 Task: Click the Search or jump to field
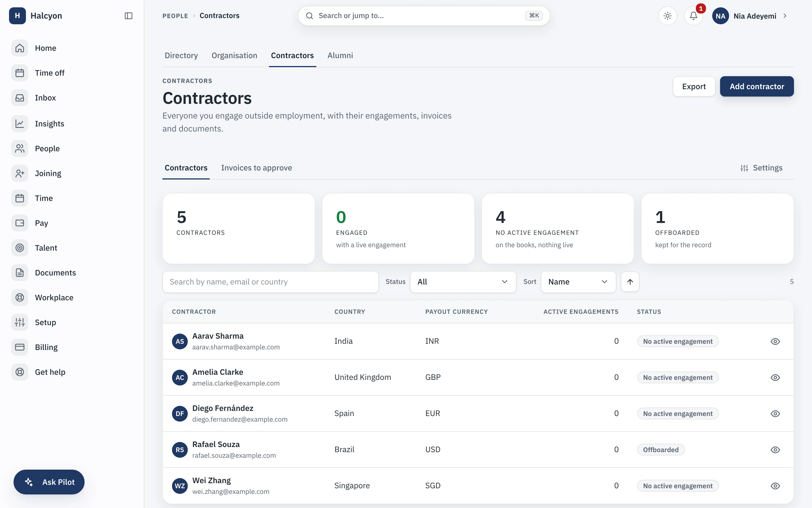pyautogui.click(x=424, y=16)
